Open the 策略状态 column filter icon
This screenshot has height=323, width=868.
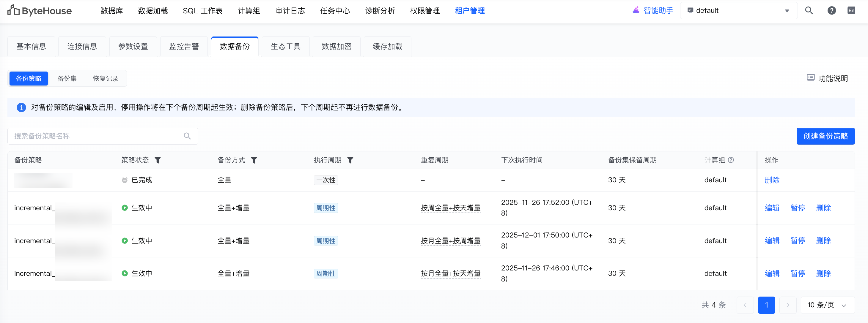pos(157,160)
